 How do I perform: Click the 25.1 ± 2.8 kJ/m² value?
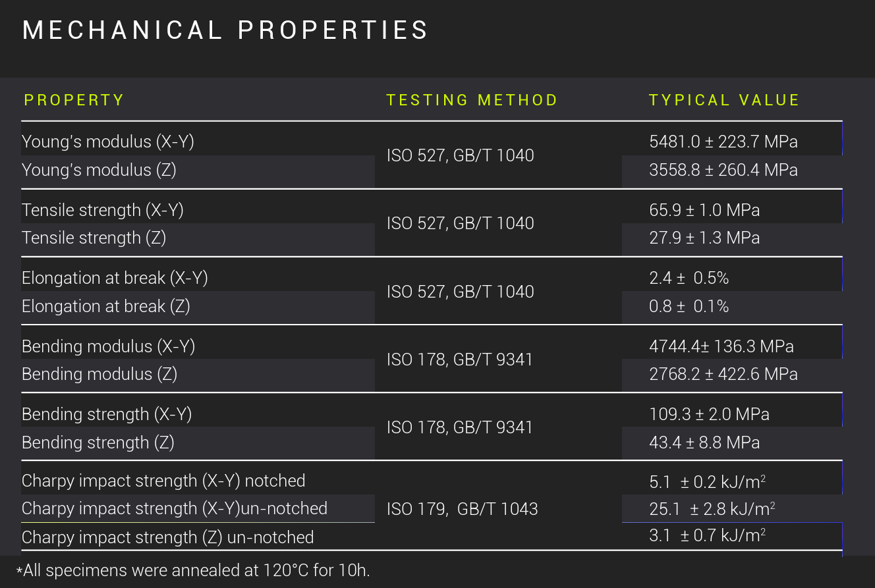pyautogui.click(x=712, y=508)
